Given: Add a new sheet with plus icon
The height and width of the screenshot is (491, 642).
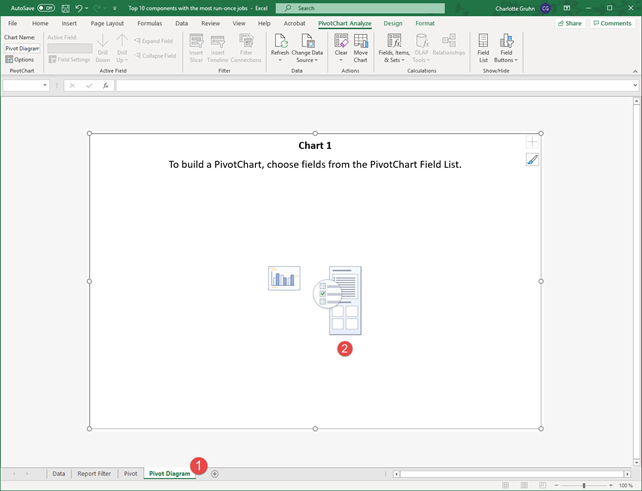Looking at the screenshot, I should point(215,474).
